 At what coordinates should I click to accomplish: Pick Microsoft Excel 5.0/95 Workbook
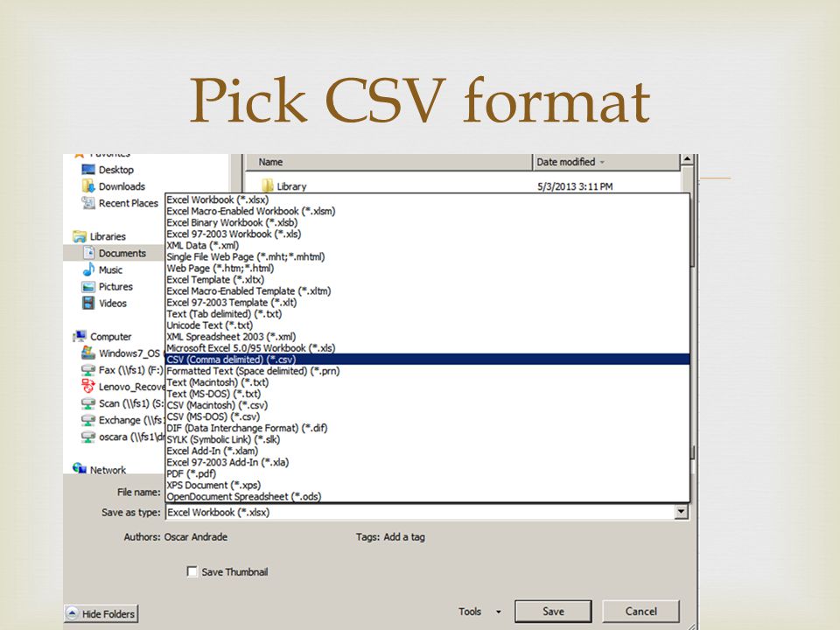(x=427, y=348)
